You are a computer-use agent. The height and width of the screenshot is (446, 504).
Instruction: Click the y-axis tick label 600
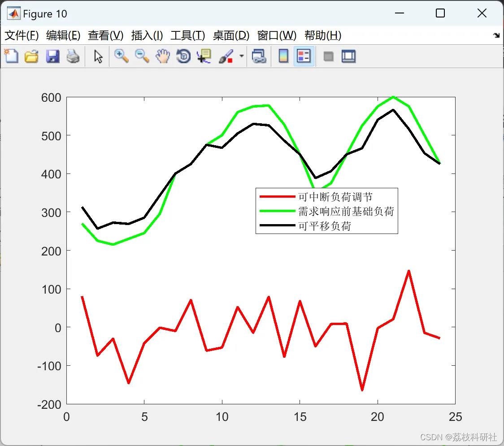coord(51,98)
